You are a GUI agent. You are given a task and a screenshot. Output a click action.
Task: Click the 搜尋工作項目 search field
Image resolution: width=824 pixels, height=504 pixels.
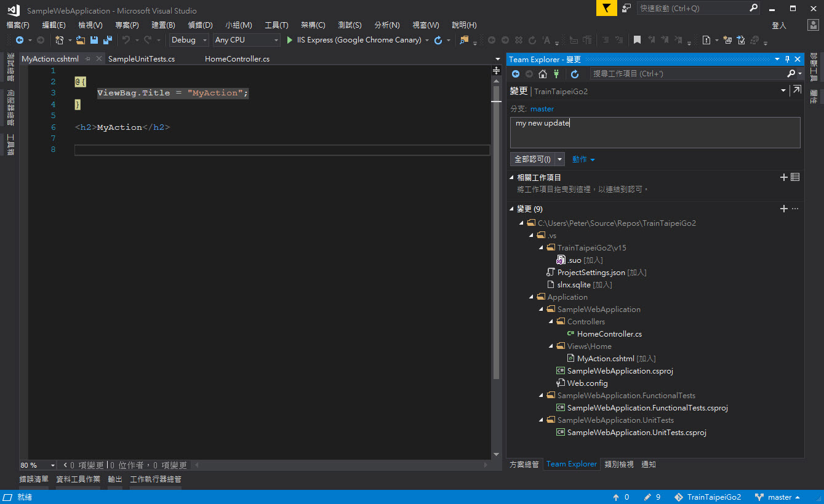(688, 74)
